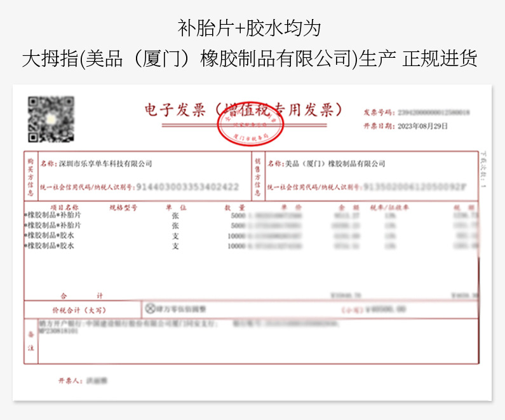Click the red oval tax bureau seal
Screen dimensions: 505x420
(x=250, y=125)
